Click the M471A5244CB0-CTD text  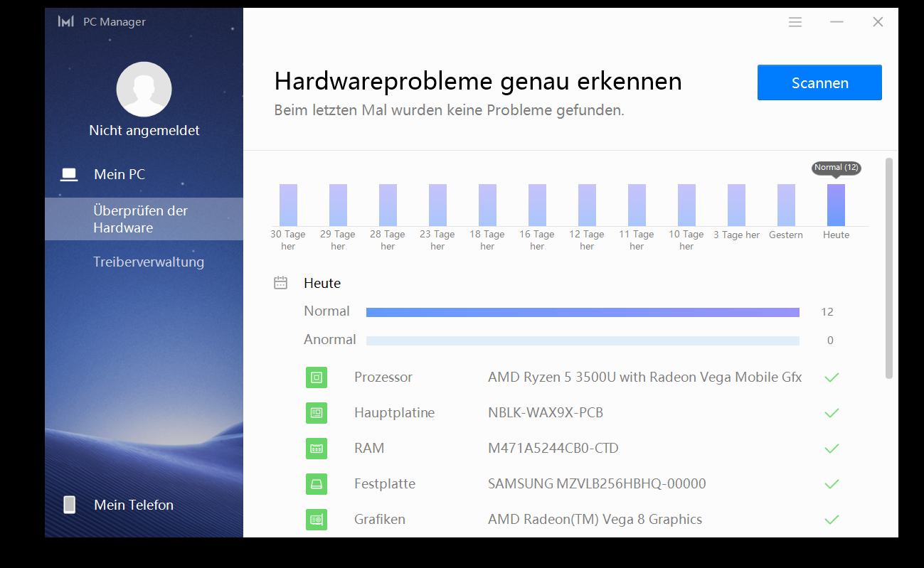tap(553, 449)
